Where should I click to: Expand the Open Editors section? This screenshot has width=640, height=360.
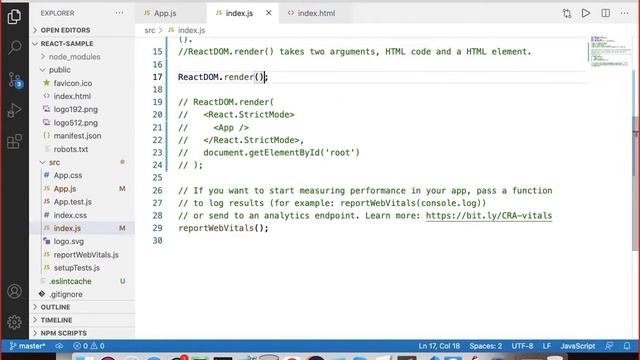82,30
